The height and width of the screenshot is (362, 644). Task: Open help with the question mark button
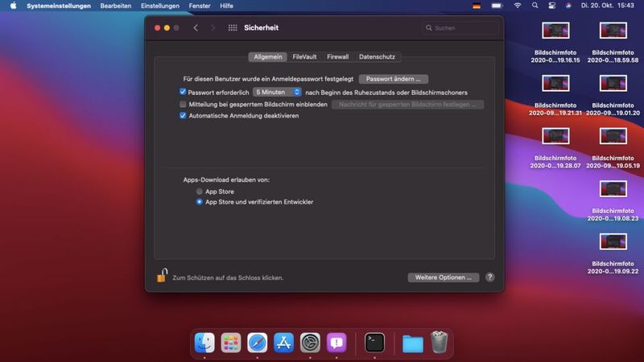point(489,277)
